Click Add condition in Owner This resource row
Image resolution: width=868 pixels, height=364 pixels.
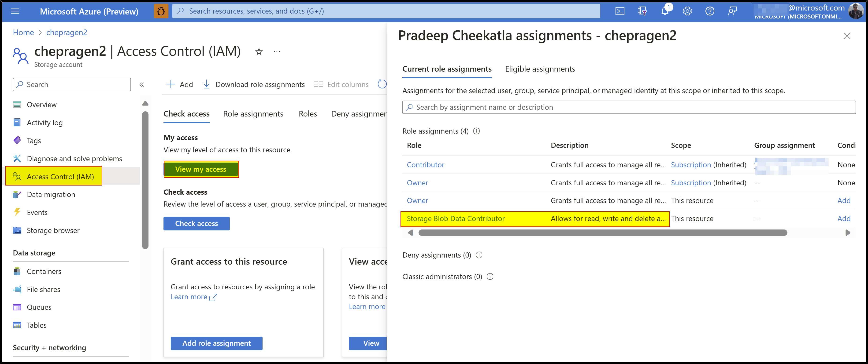coord(844,200)
